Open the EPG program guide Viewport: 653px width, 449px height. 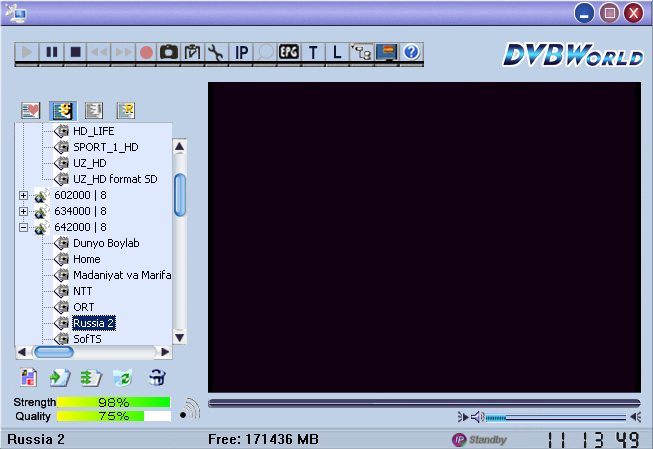289,52
